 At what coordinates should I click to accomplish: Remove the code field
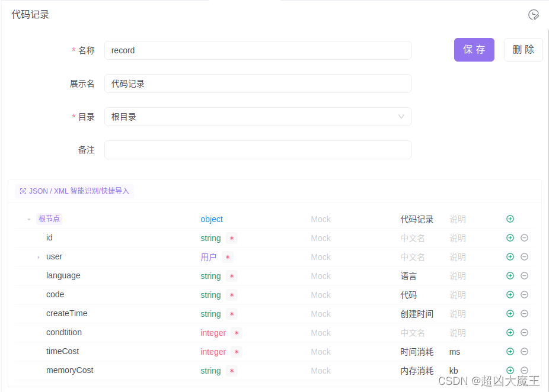[x=524, y=294]
